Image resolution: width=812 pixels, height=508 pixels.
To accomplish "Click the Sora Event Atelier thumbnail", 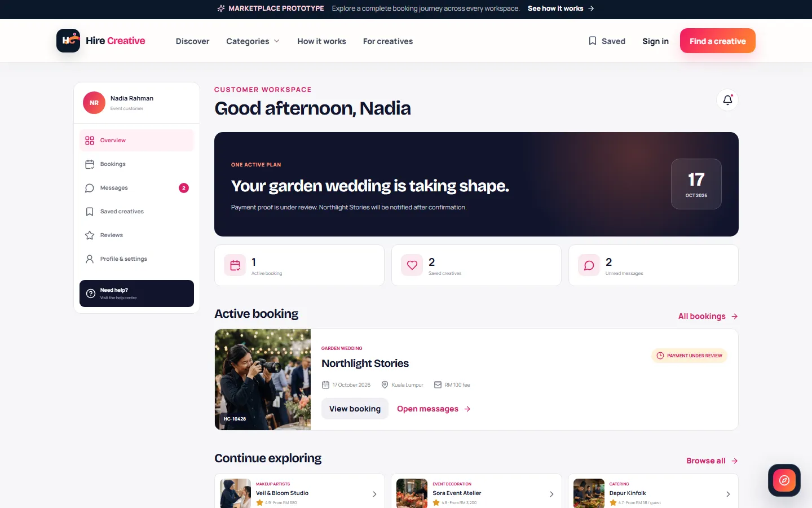I will pyautogui.click(x=412, y=494).
